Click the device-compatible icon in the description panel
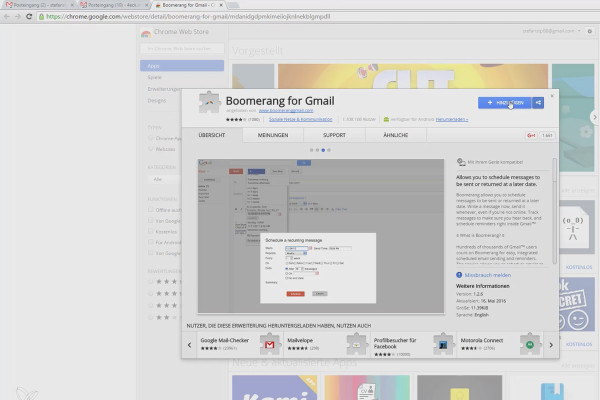The height and width of the screenshot is (400, 600). pos(461,162)
